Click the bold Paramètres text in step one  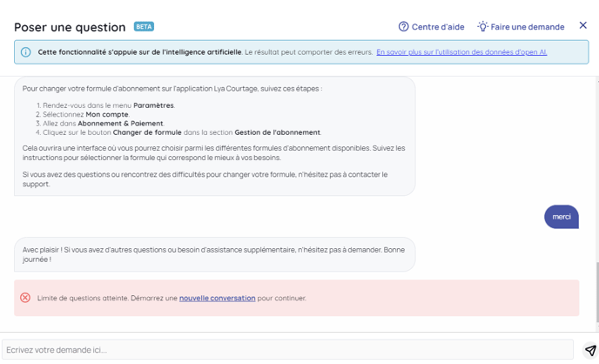click(153, 105)
